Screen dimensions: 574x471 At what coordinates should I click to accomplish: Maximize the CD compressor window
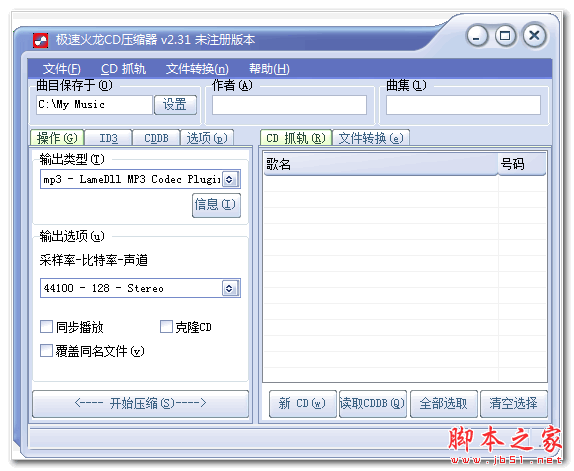click(506, 36)
